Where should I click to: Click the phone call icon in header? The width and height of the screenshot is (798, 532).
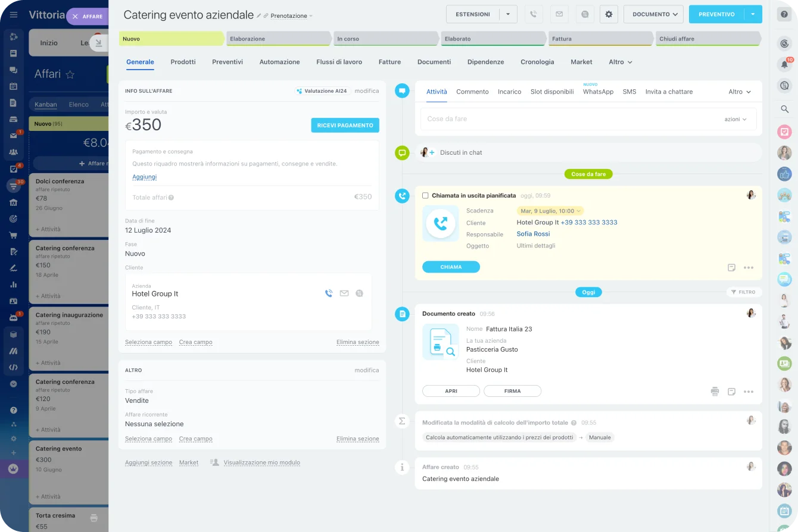[534, 14]
